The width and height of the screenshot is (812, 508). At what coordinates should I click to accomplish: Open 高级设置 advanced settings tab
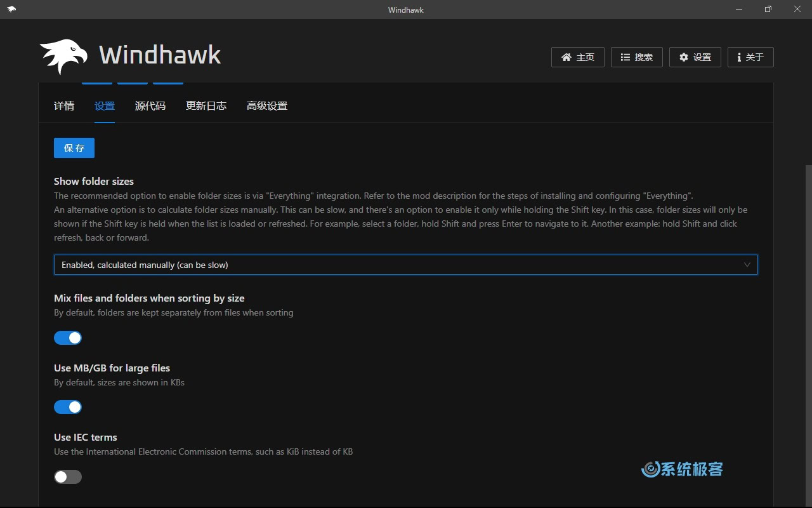[x=267, y=106]
